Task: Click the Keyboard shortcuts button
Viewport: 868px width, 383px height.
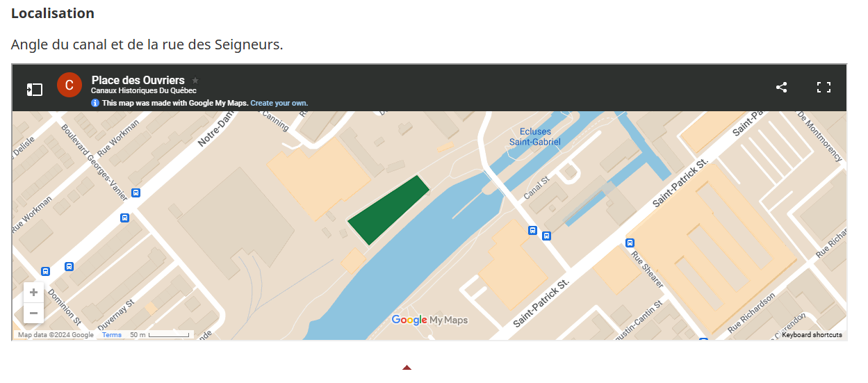Action: point(811,335)
